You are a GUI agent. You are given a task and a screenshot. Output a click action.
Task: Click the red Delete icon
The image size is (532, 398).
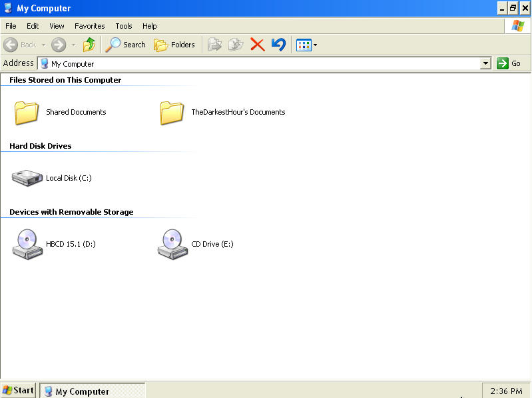pos(258,45)
